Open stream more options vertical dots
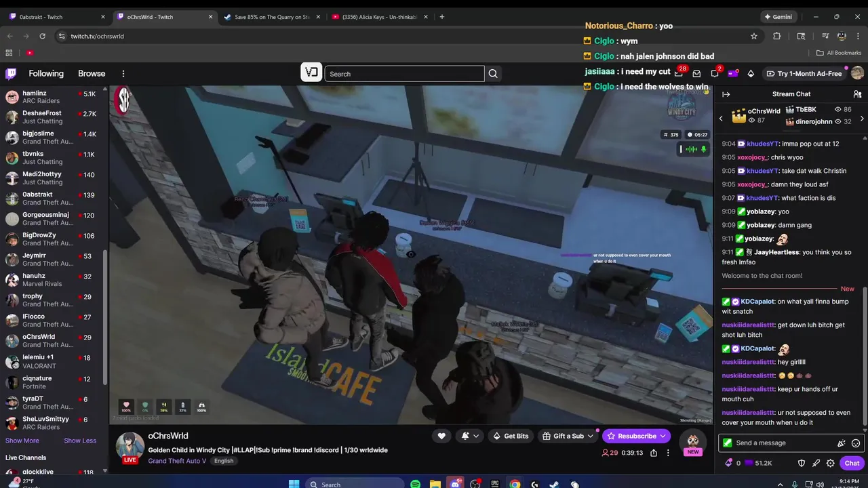This screenshot has height=488, width=868. 668,453
